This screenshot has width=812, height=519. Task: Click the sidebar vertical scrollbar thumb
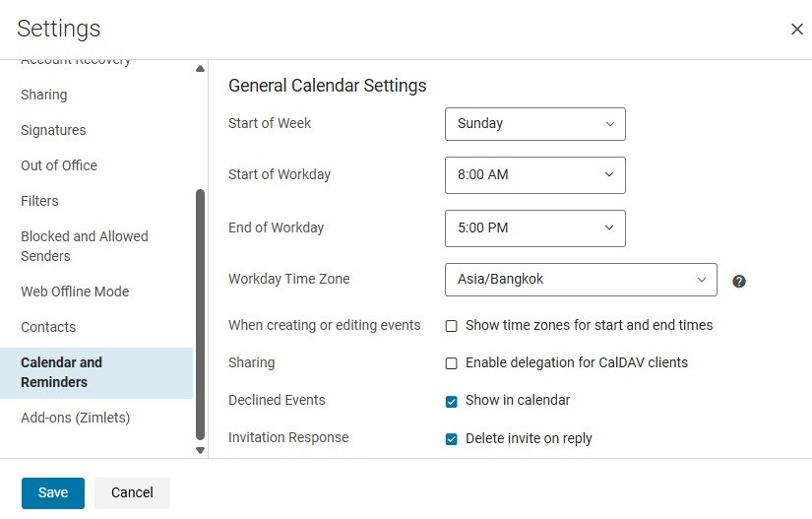(201, 315)
